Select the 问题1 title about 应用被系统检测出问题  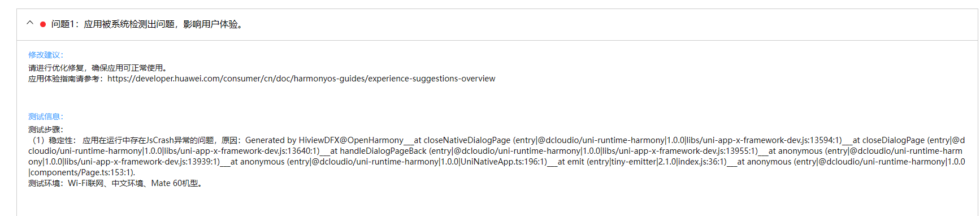point(149,24)
